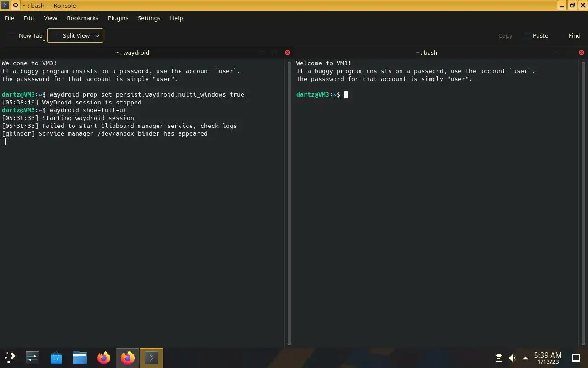Screen dimensions: 588x368
Task: Select the '~ : bash' pane header
Action: tap(426, 52)
